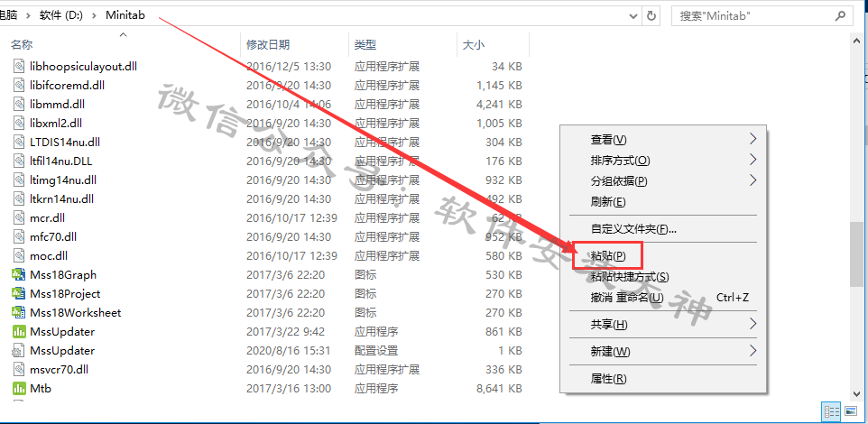868x424 pixels.
Task: Click the chevron before Minitab in breadcrumb
Action: pos(95,15)
